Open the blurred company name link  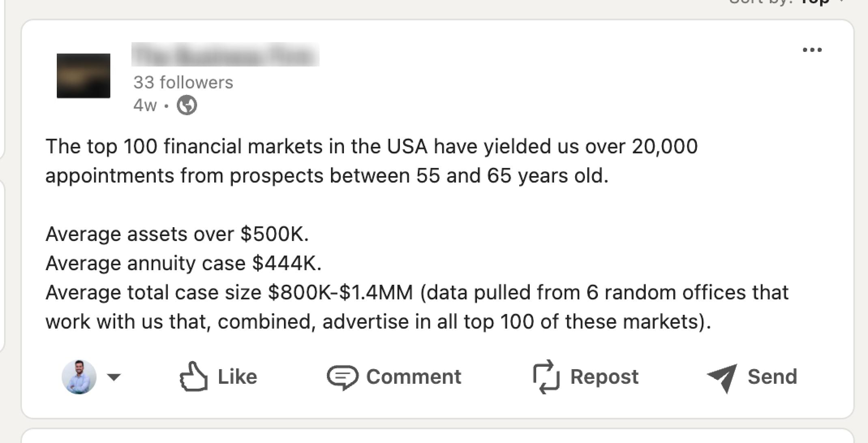click(x=225, y=55)
